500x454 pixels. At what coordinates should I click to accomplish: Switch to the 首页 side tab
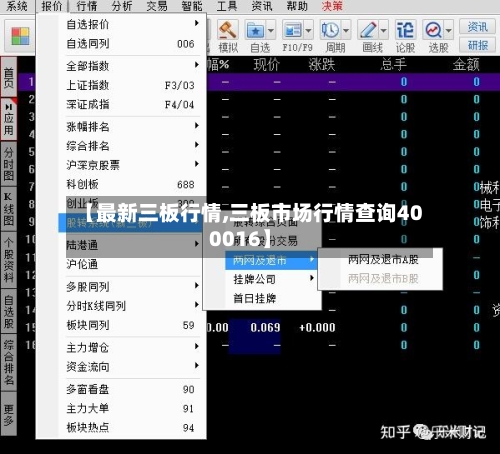[9, 77]
